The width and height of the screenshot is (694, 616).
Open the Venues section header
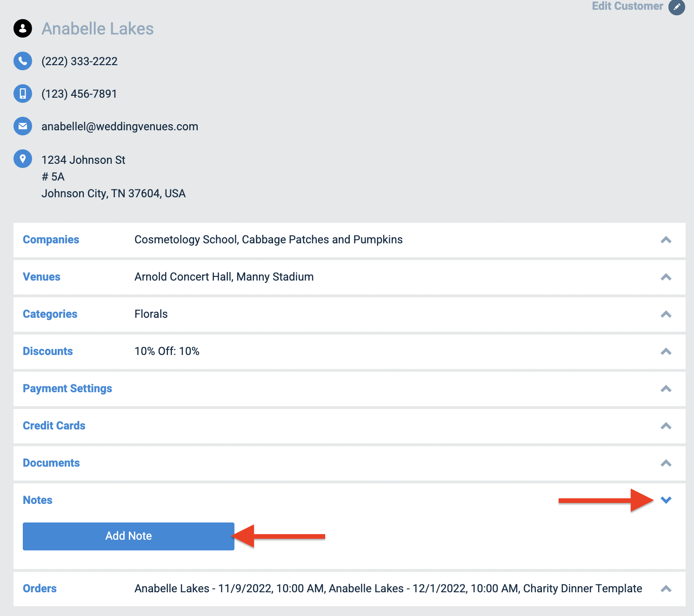coord(42,277)
